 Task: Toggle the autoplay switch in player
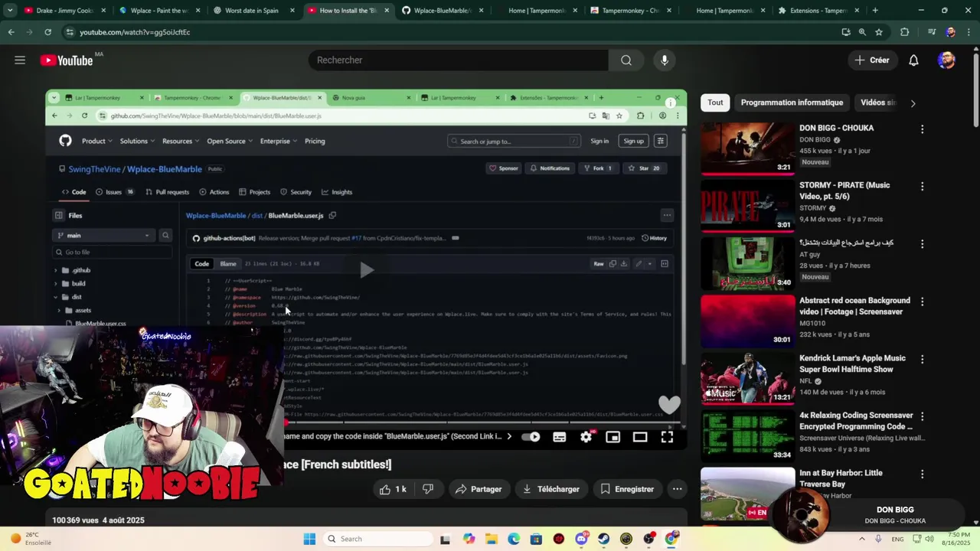click(x=530, y=437)
